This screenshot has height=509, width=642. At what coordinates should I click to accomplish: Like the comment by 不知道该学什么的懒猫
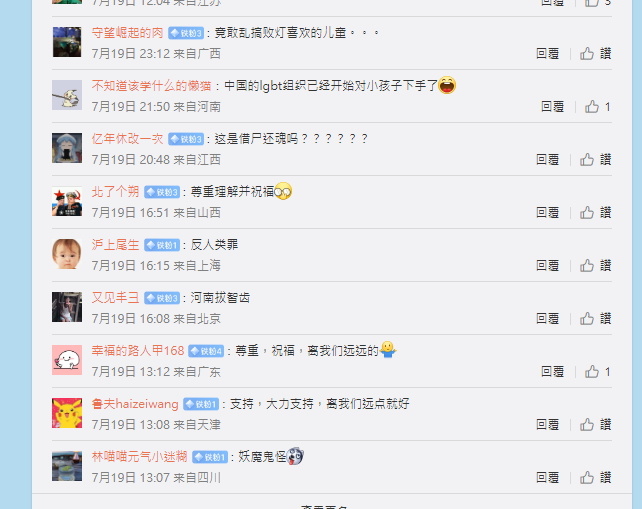(597, 107)
